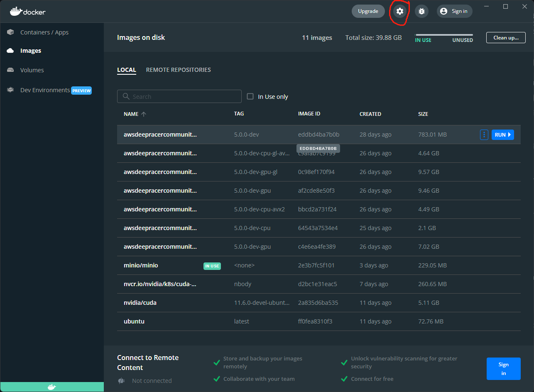Image resolution: width=534 pixels, height=392 pixels.
Task: Click the Clean up... button
Action: click(x=506, y=37)
